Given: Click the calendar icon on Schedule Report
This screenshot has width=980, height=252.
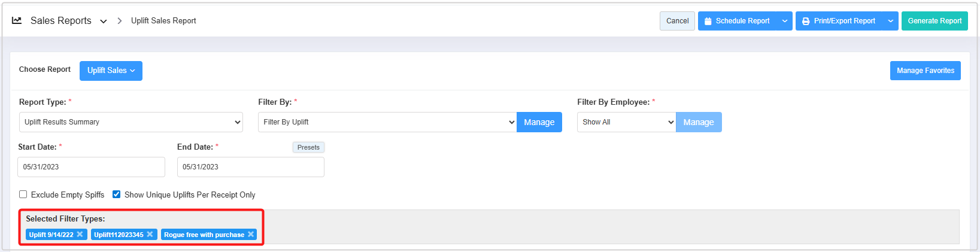Looking at the screenshot, I should (x=708, y=21).
